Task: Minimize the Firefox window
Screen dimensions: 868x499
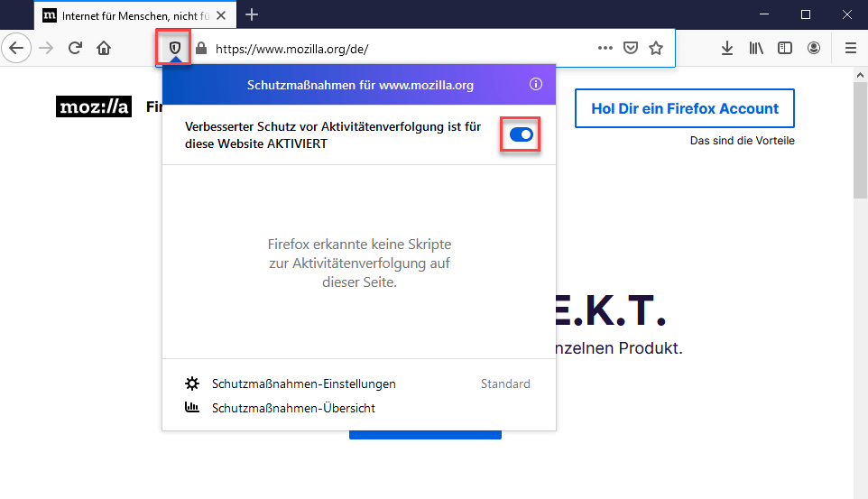Action: 764,14
